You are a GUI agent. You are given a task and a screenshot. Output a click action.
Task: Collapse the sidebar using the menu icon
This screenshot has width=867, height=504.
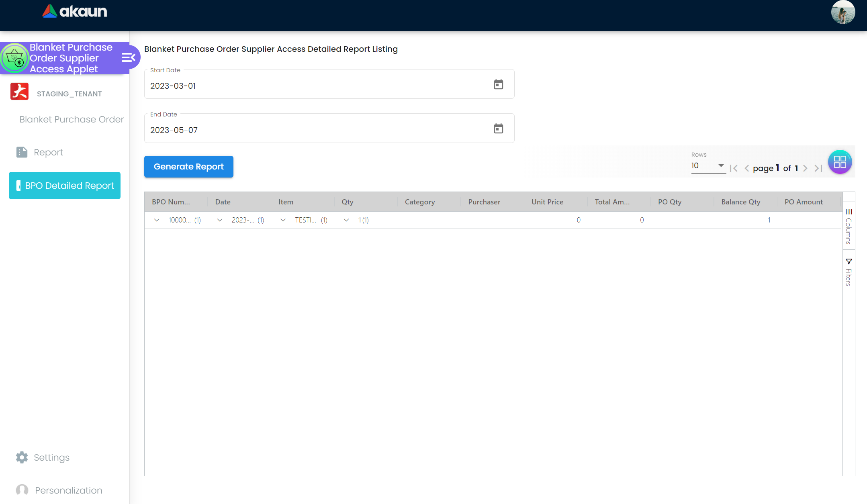pyautogui.click(x=129, y=58)
